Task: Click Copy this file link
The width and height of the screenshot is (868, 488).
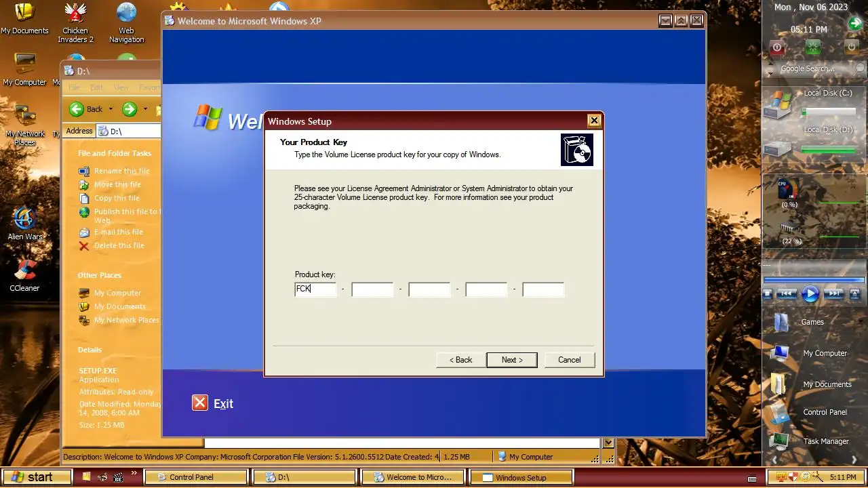Action: 117,198
